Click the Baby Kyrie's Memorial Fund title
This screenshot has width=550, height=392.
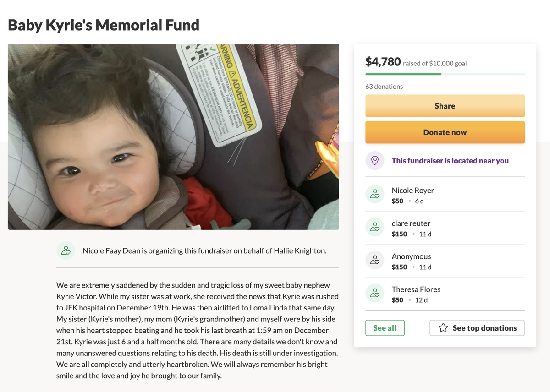104,25
